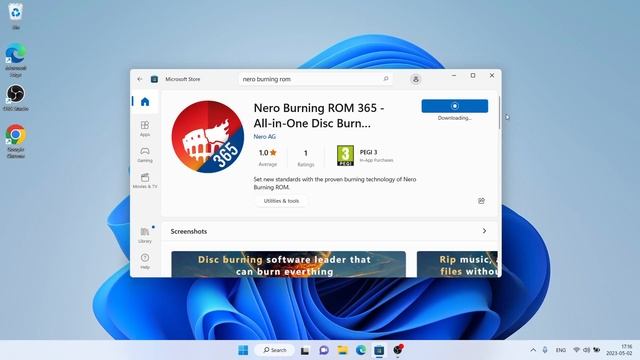
Task: Click the Microsoft Store logo icon
Action: (x=154, y=79)
